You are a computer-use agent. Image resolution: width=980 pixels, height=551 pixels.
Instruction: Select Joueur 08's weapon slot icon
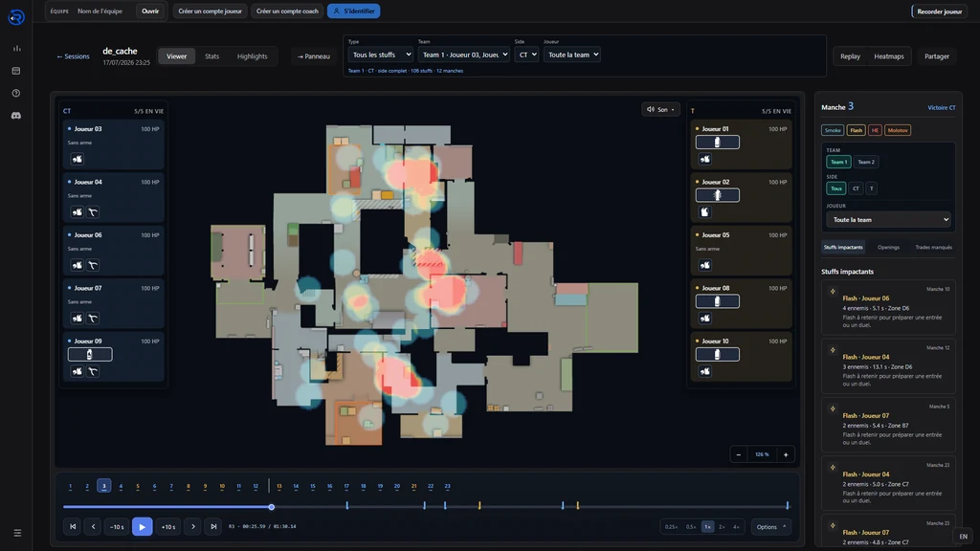(718, 301)
